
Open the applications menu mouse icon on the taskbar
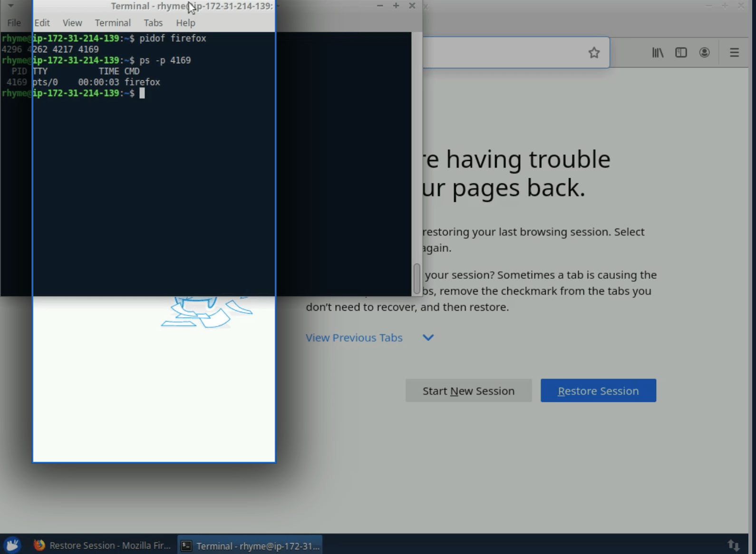click(x=12, y=545)
